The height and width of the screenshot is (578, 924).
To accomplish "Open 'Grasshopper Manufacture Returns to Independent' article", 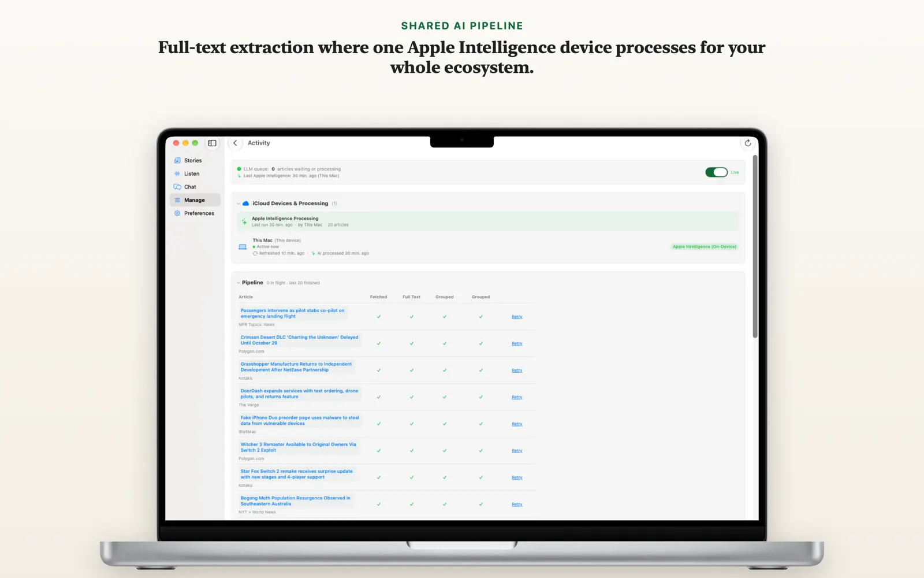I will 296,367.
